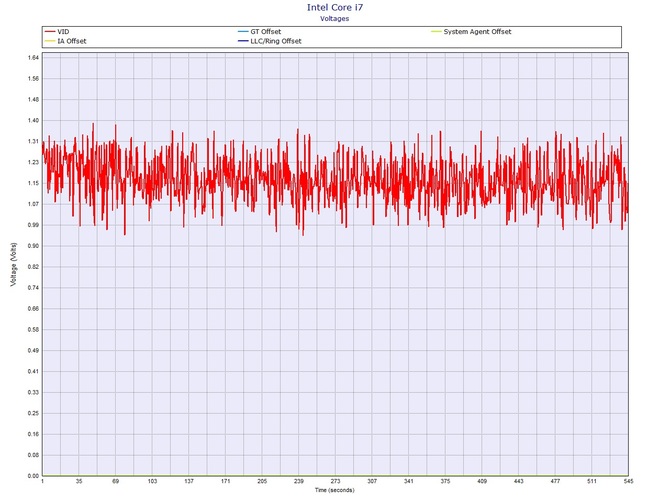The image size is (670, 502).
Task: Click the 0.99 value on the voltage axis
Action: coord(33,225)
